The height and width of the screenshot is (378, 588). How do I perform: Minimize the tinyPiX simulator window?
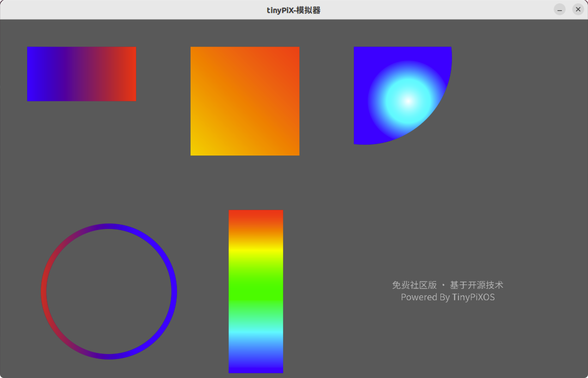(x=559, y=10)
